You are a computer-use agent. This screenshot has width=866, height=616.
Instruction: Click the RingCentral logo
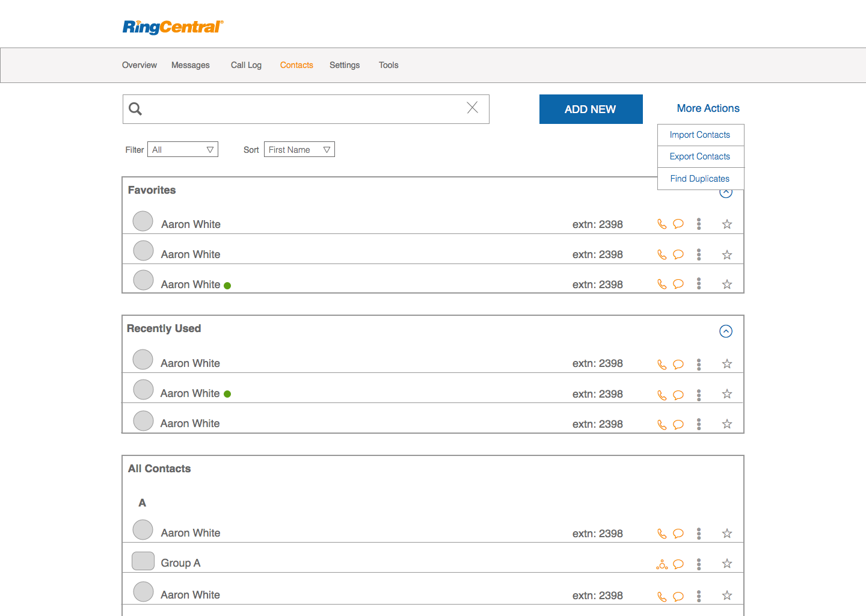click(x=173, y=27)
